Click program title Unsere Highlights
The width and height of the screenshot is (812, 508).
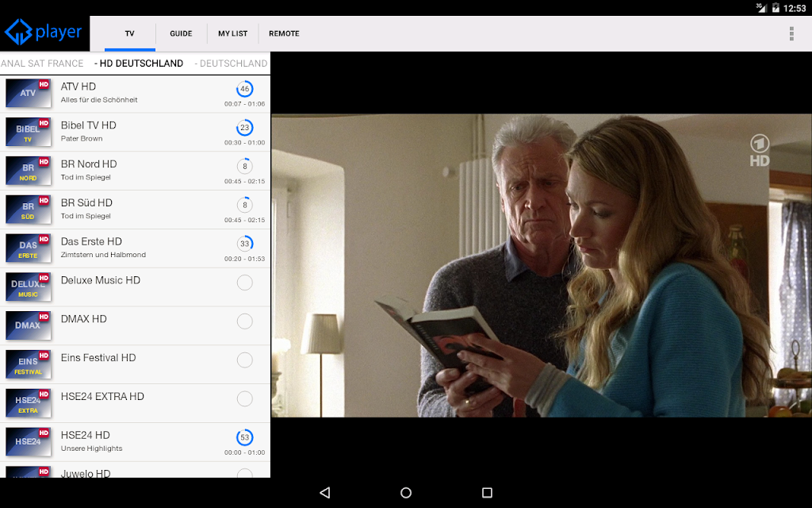pyautogui.click(x=92, y=448)
